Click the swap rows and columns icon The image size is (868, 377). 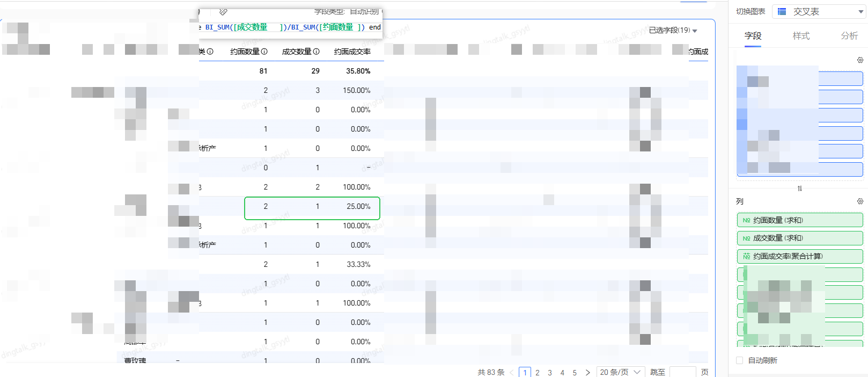[799, 189]
